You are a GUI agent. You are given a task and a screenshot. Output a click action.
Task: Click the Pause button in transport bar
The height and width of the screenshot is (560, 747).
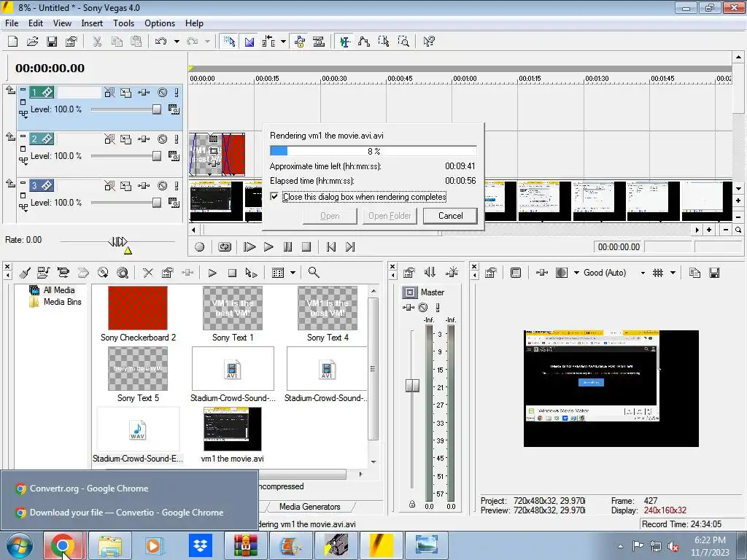287,246
